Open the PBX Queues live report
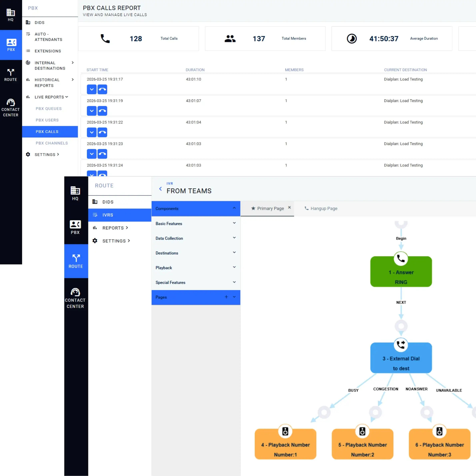Viewport: 476px width, 476px height. 49,109
